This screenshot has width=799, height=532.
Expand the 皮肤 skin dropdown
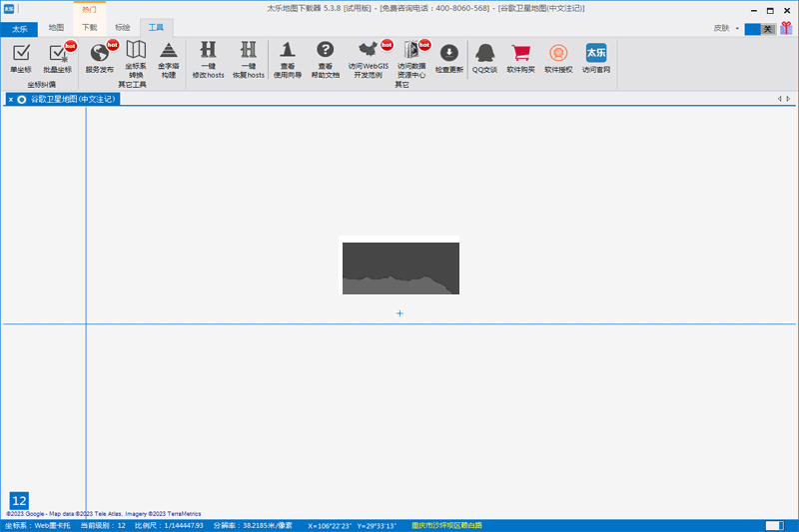(725, 28)
